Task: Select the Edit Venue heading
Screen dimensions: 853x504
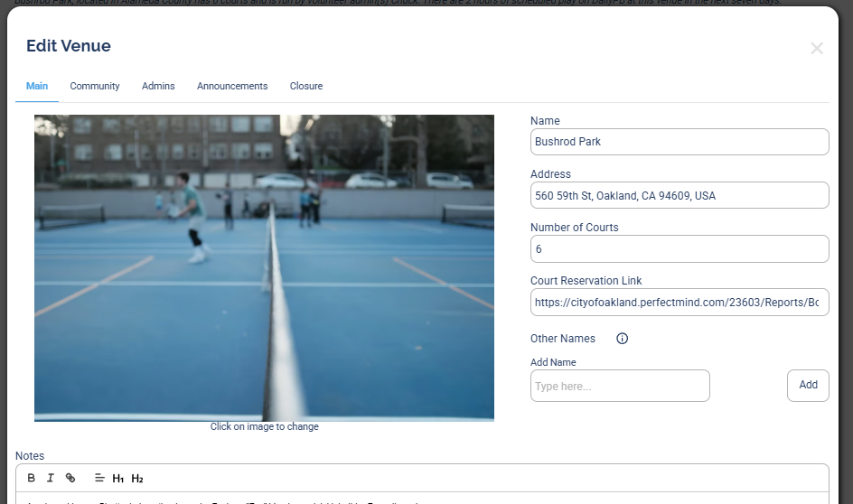Action: (69, 46)
